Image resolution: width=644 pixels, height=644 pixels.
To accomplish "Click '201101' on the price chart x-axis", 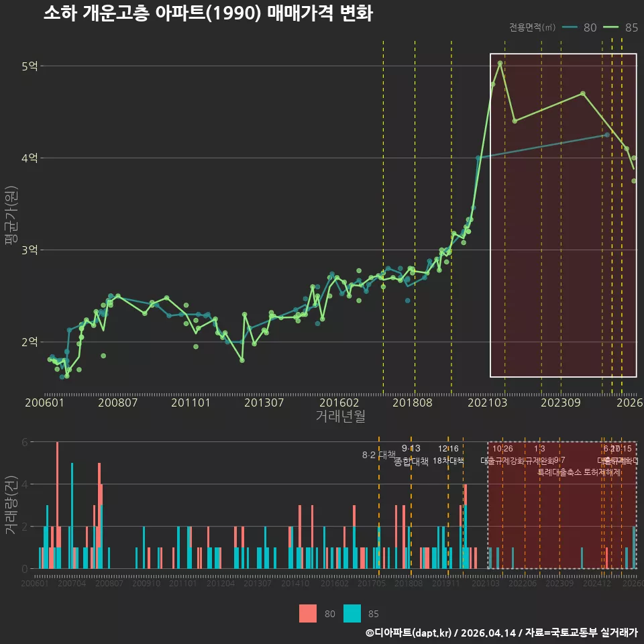I will point(191,402).
